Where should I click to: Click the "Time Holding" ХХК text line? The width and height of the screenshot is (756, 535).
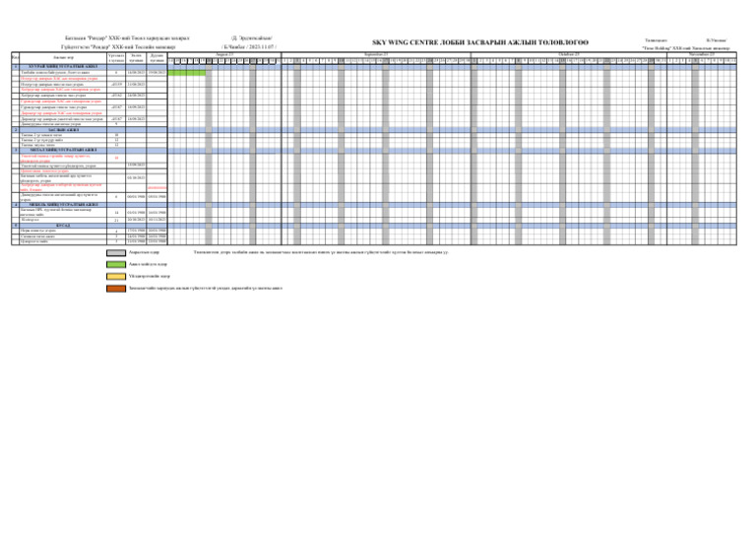click(x=685, y=48)
